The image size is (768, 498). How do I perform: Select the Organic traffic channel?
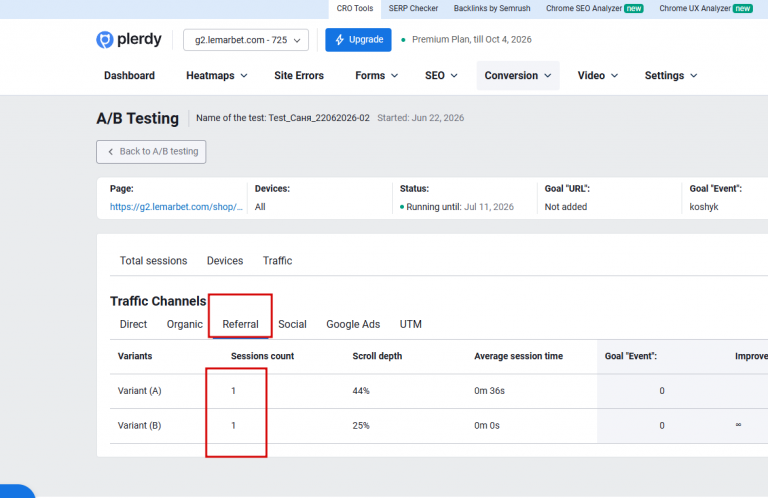[x=185, y=324]
